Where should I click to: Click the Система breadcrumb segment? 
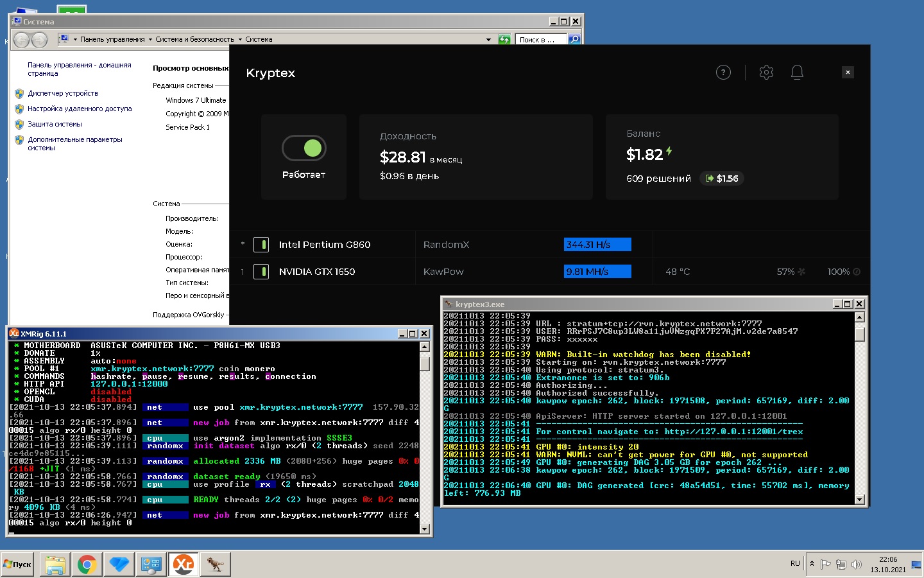point(259,40)
